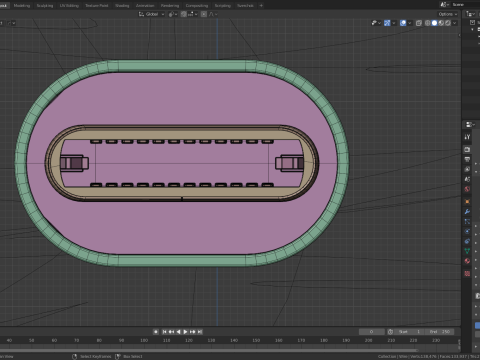
Task: Open proportional editing falloff dropdown
Action: pyautogui.click(x=213, y=14)
